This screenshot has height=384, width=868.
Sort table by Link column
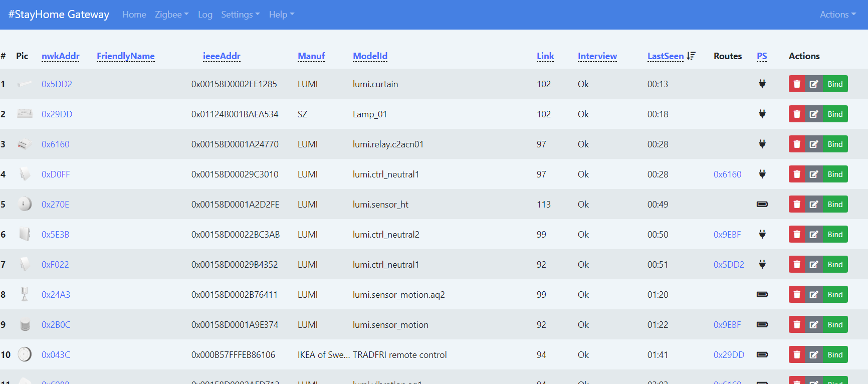(545, 56)
